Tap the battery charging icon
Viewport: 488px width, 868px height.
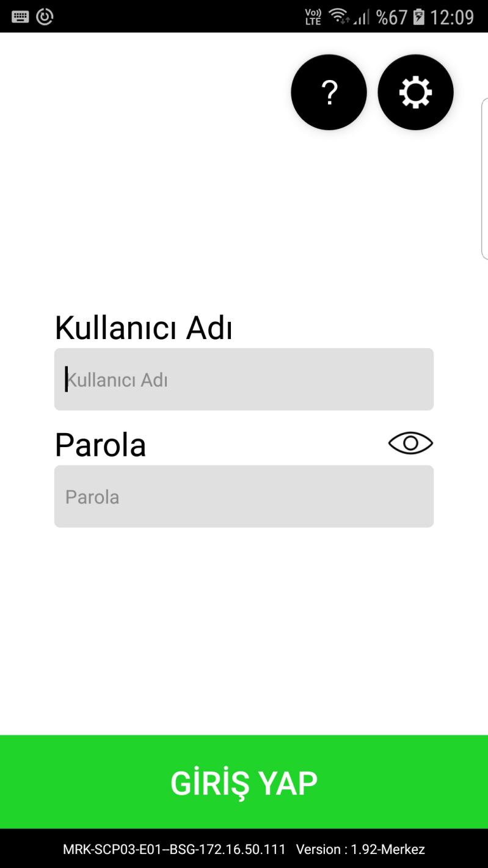tap(418, 17)
